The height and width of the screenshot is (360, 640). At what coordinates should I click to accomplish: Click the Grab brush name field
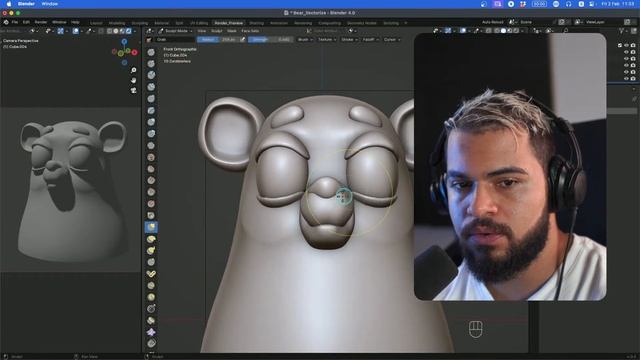175,40
